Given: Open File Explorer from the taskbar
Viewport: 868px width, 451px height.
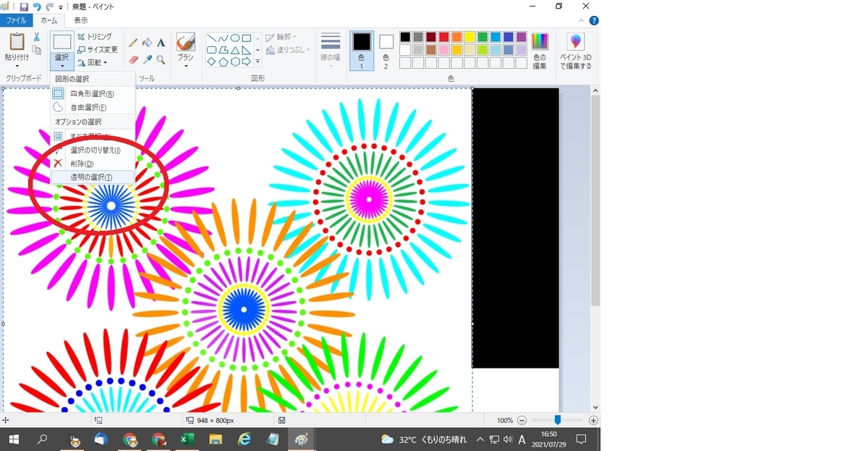Looking at the screenshot, I should pyautogui.click(x=216, y=439).
